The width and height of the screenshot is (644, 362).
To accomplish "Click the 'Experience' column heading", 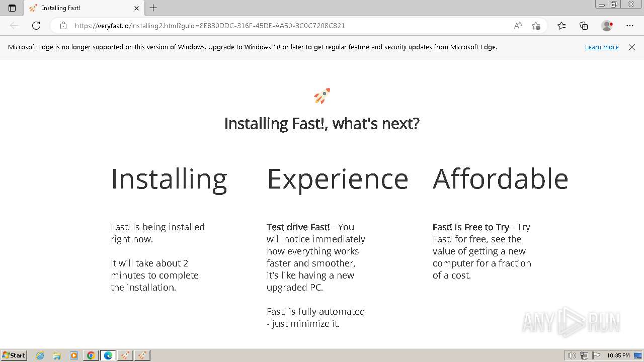I will pos(338,179).
